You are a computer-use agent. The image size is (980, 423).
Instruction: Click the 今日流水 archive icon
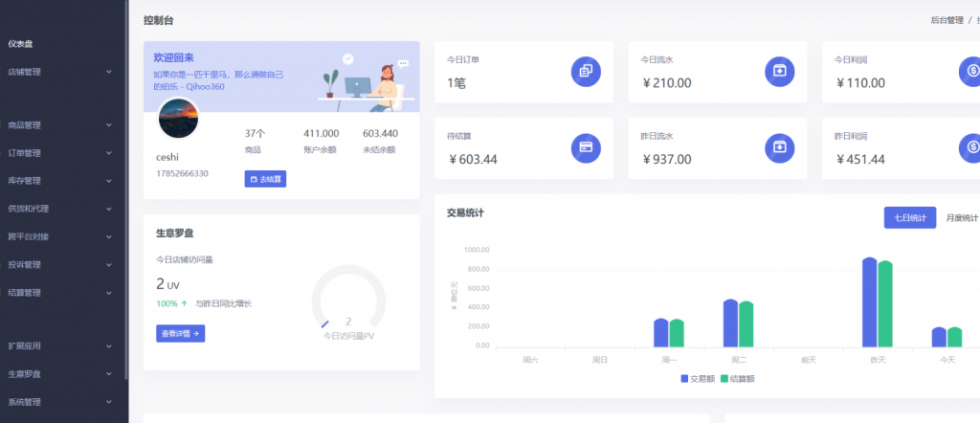coord(779,71)
